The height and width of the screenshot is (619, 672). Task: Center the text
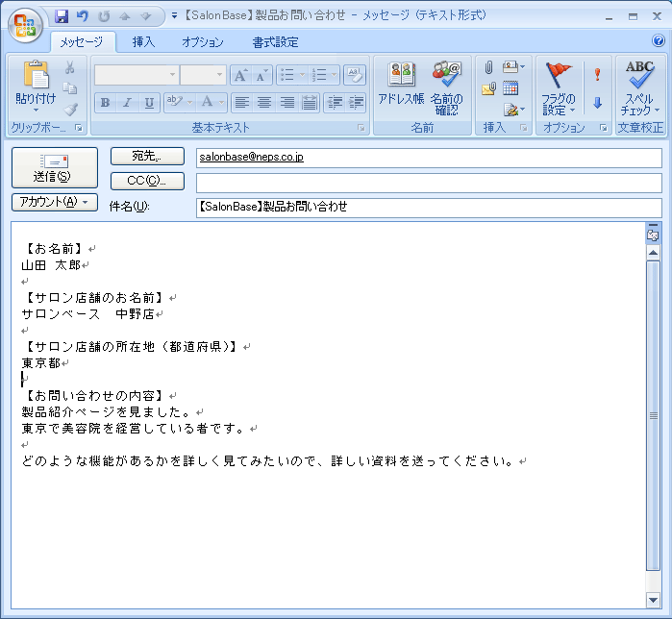264,103
